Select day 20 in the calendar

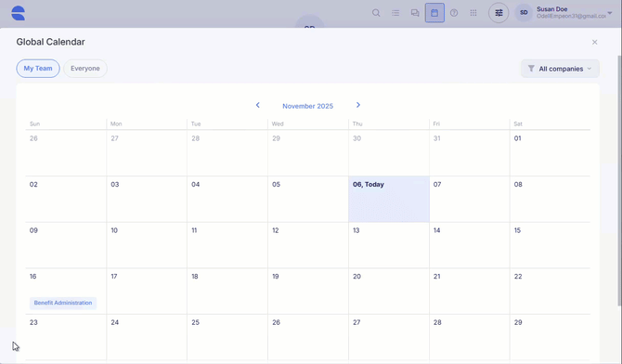coord(389,291)
